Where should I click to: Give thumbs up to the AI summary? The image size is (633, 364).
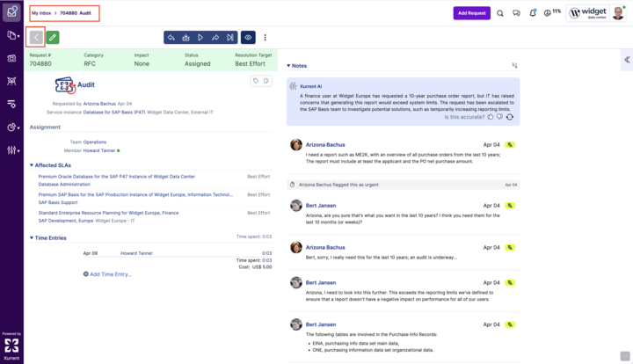[490, 117]
